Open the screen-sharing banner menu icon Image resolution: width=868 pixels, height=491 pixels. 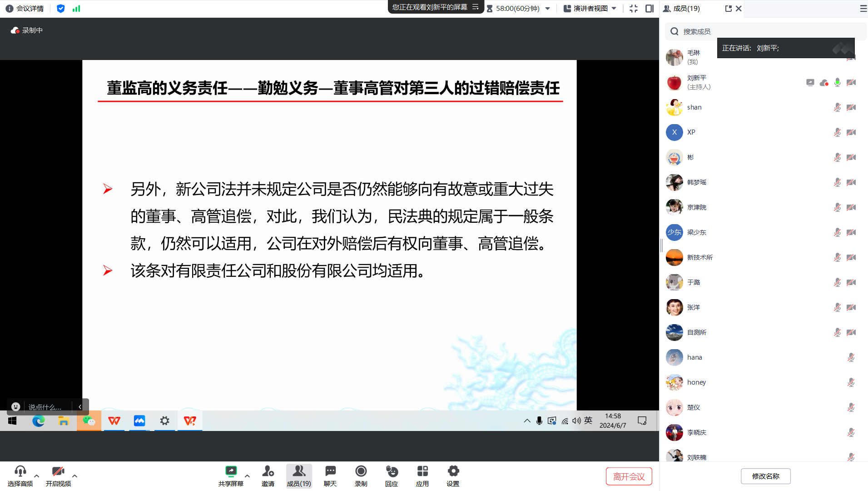tap(476, 7)
